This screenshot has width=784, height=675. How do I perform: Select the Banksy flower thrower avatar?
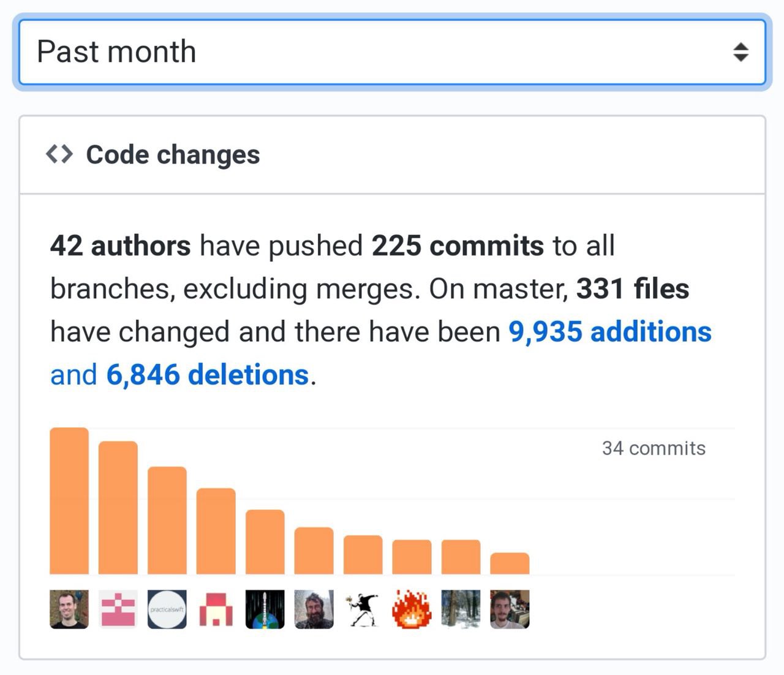click(363, 609)
